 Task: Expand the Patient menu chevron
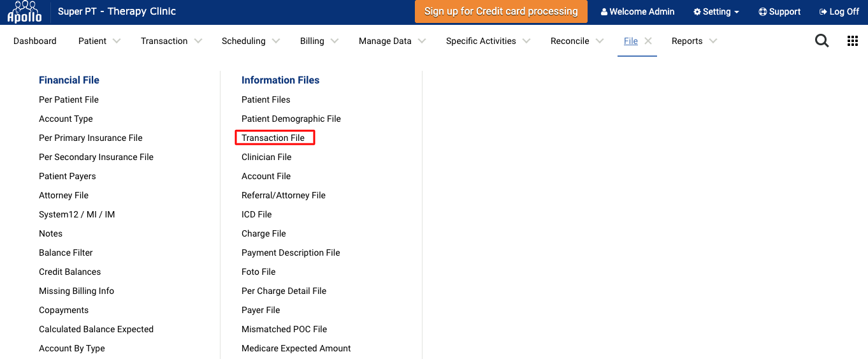tap(117, 41)
